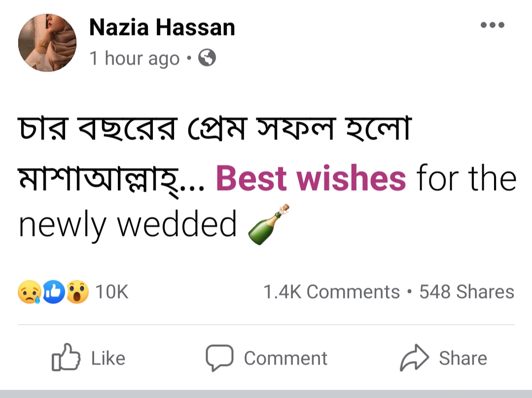View the 10K reactions count
The image size is (532, 398).
tap(111, 292)
